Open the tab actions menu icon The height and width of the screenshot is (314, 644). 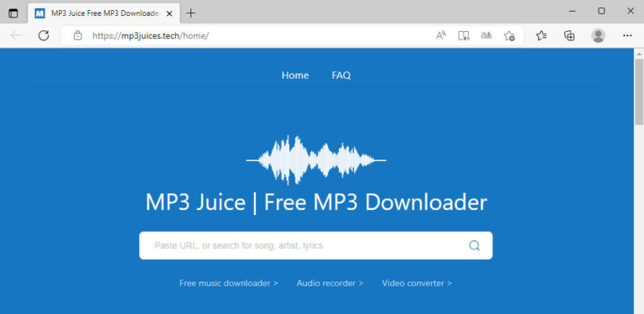point(13,13)
